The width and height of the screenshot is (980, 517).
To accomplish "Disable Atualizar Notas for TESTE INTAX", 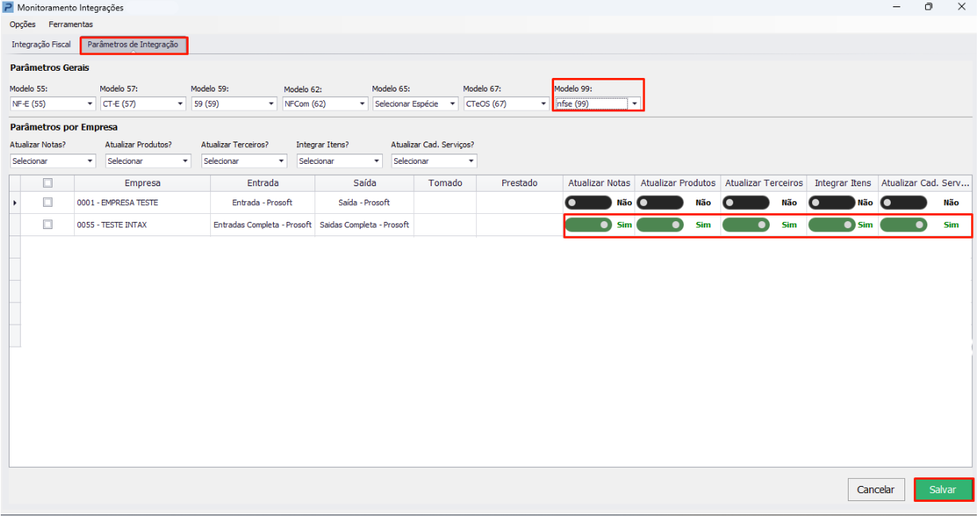I will [589, 225].
